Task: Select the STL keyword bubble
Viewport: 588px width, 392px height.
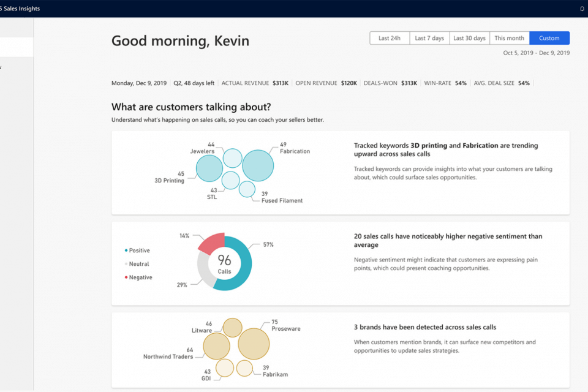Action: [x=230, y=180]
